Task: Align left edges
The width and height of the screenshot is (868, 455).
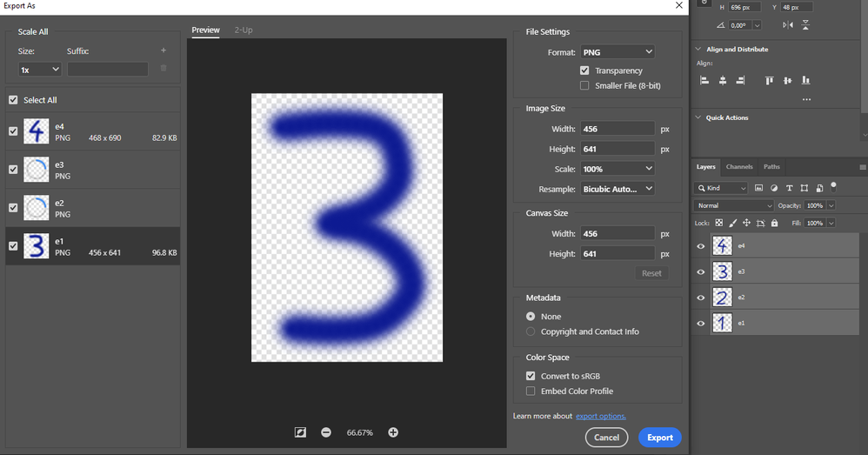Action: pyautogui.click(x=704, y=80)
